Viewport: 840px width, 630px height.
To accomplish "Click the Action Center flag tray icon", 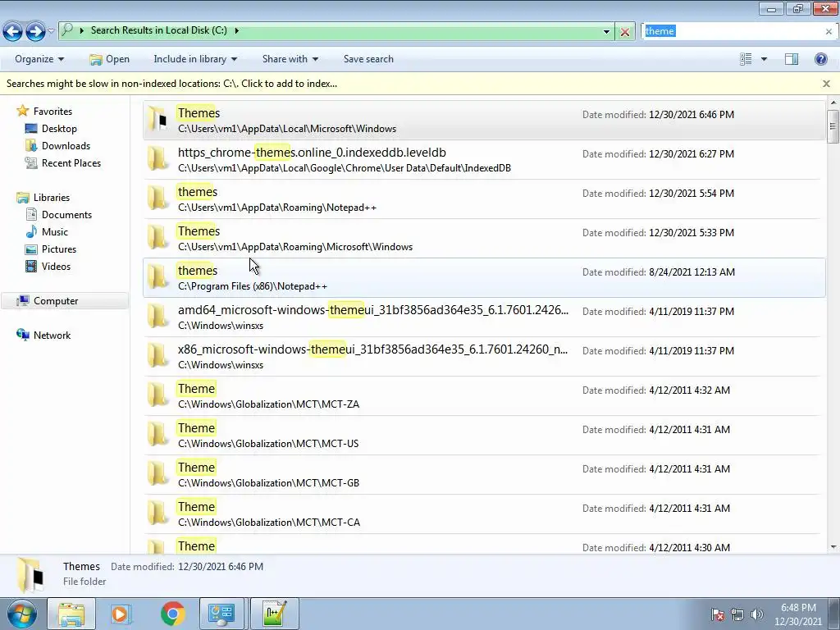I will [717, 614].
